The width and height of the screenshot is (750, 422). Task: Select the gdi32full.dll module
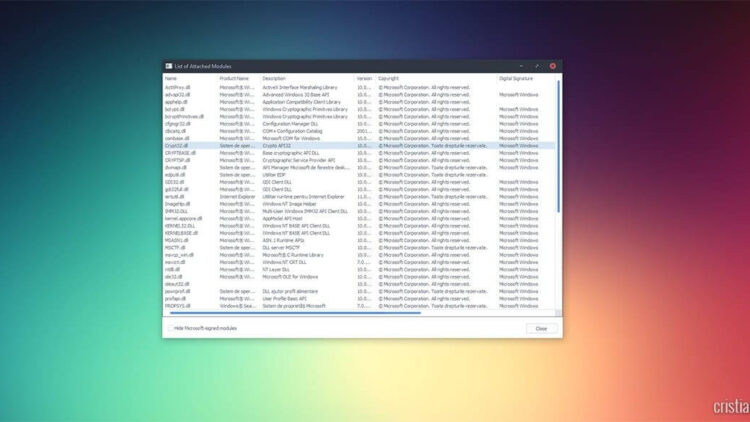(176, 189)
